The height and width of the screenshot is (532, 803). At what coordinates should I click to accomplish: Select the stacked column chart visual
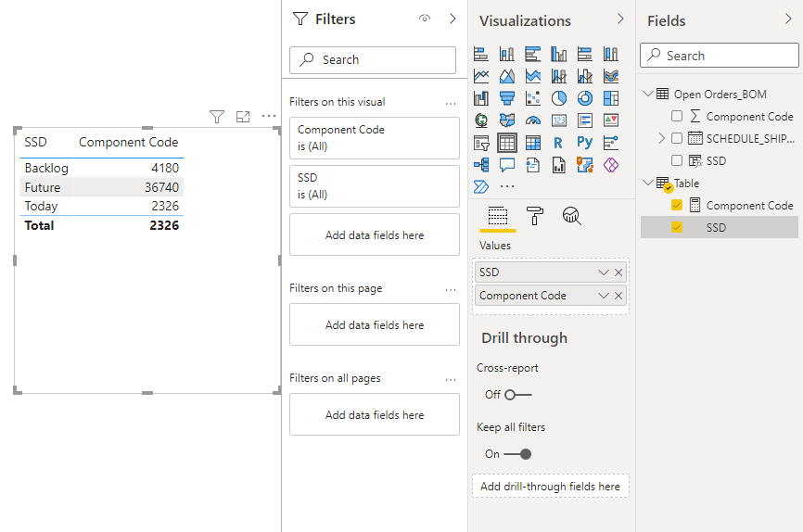click(507, 54)
